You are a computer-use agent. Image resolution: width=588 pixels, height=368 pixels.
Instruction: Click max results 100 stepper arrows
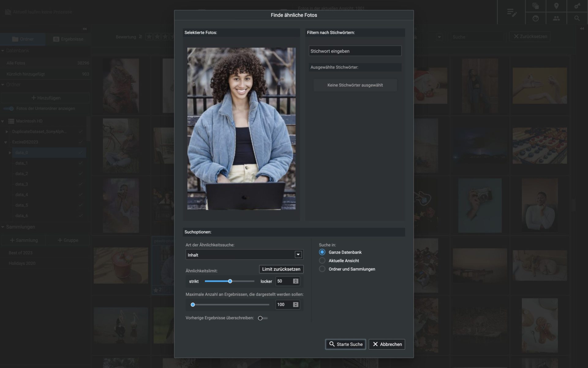(296, 305)
